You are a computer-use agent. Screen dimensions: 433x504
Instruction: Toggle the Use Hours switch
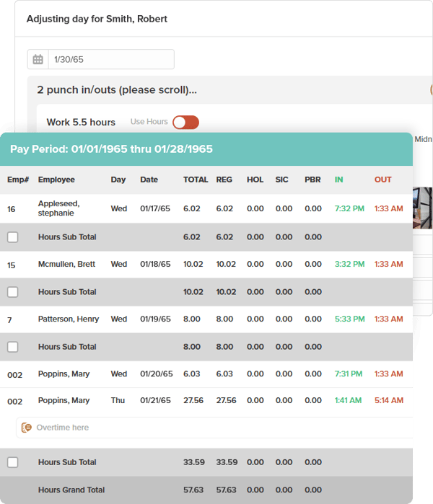point(185,122)
